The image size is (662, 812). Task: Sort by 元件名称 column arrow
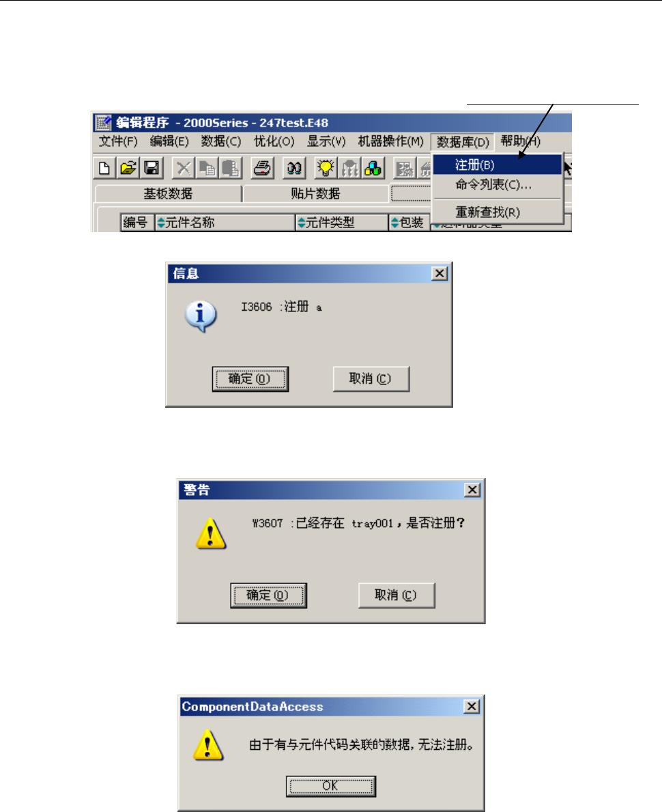[x=161, y=223]
